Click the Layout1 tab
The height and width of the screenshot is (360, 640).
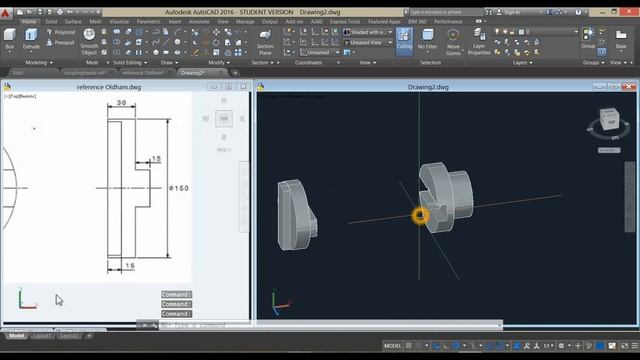42,336
